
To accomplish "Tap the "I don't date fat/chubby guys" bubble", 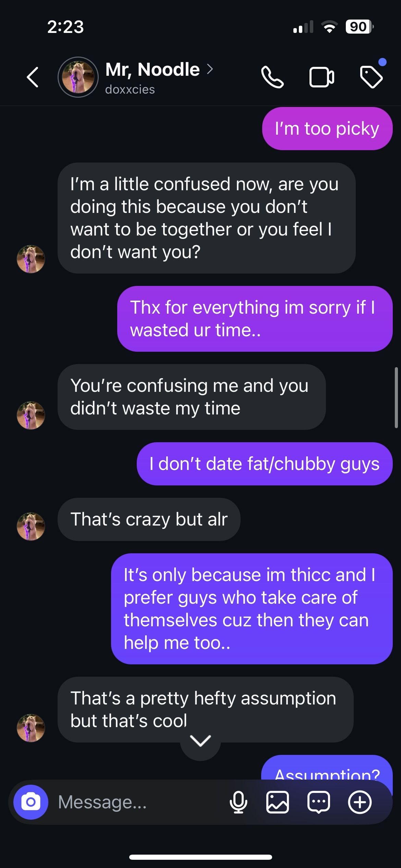I will 265,464.
